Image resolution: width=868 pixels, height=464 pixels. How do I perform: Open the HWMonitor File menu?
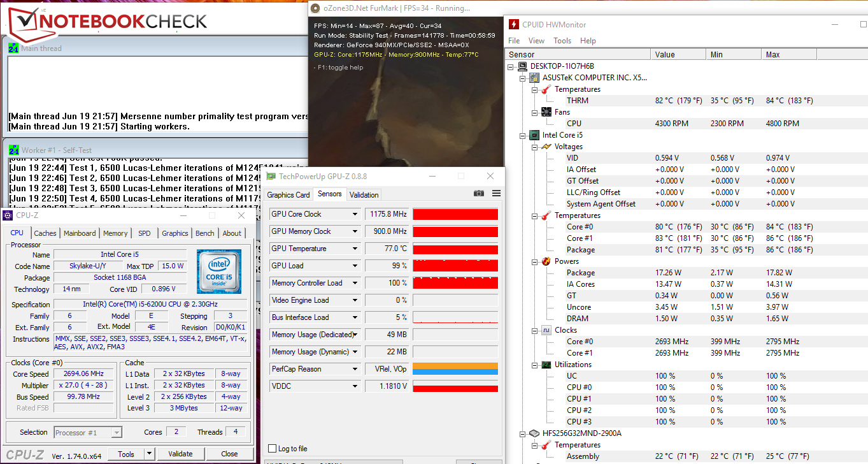coord(514,41)
